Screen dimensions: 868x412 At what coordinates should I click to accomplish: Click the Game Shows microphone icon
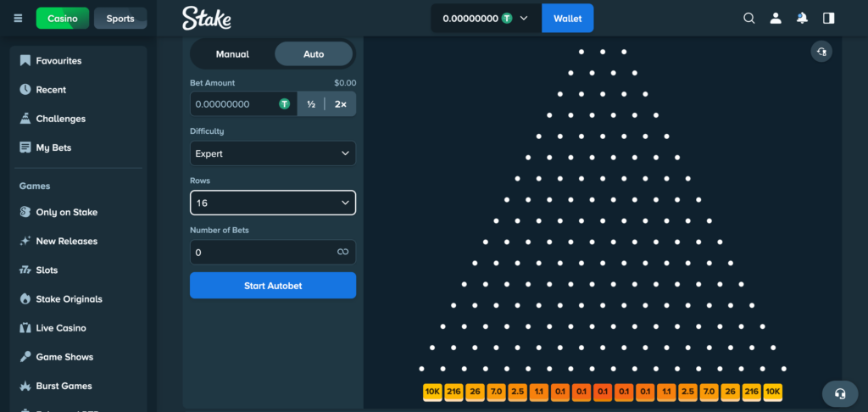tap(25, 357)
